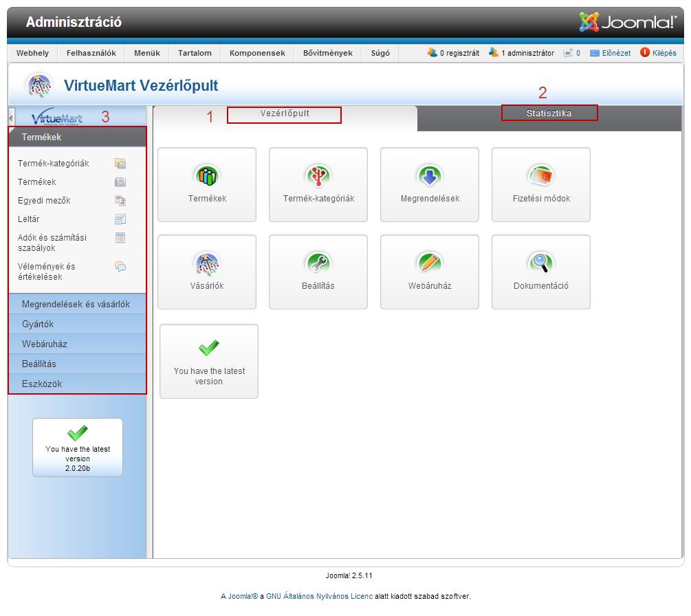The height and width of the screenshot is (616, 691).
Task: Open the Webhely menu
Action: (x=32, y=53)
